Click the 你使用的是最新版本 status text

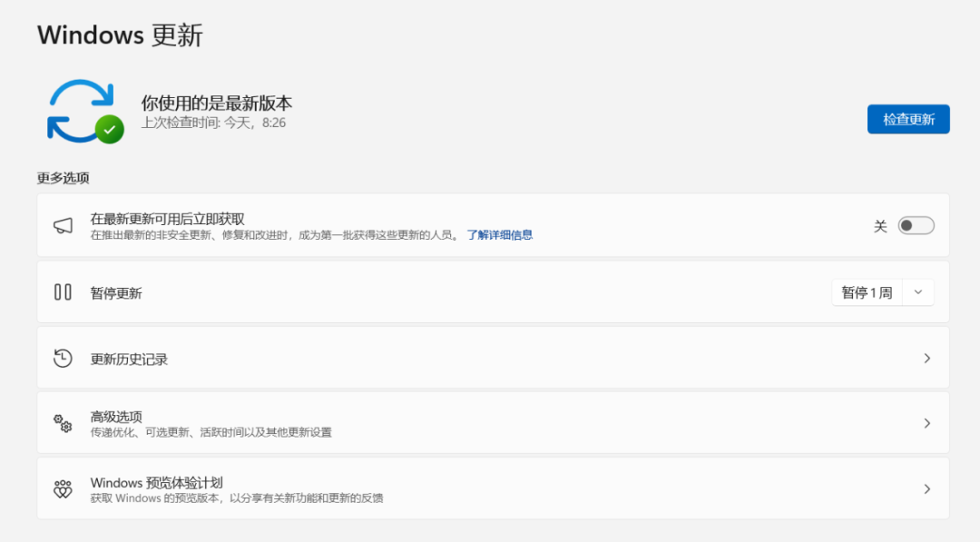pyautogui.click(x=216, y=103)
